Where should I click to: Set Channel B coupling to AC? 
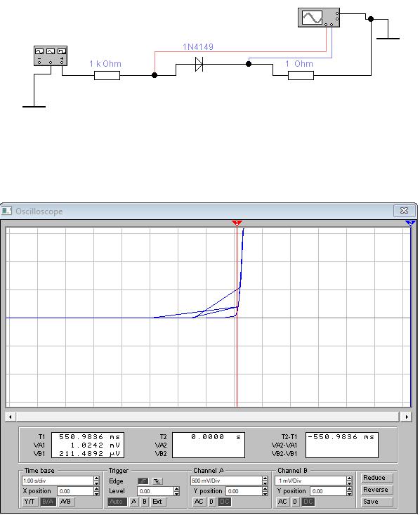[282, 502]
